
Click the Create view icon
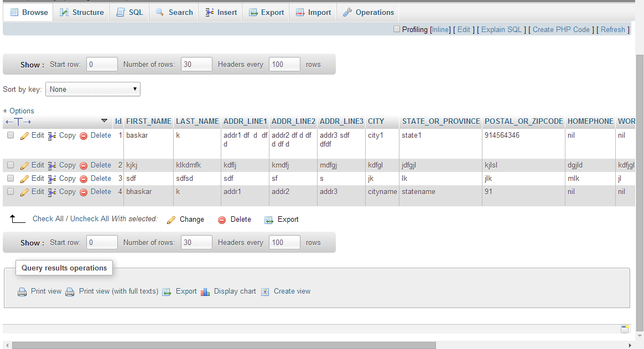point(265,291)
